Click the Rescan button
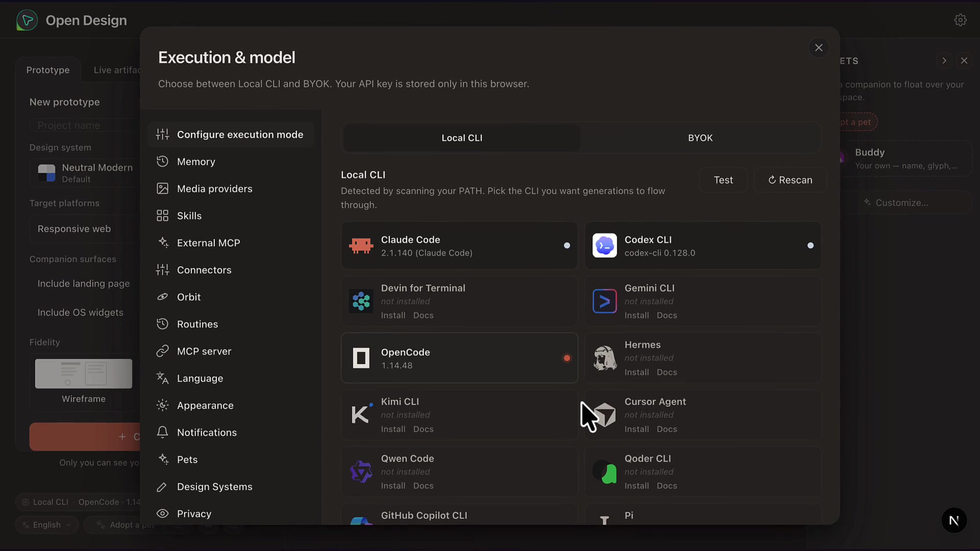Screen dimensions: 980x551 click(790, 180)
